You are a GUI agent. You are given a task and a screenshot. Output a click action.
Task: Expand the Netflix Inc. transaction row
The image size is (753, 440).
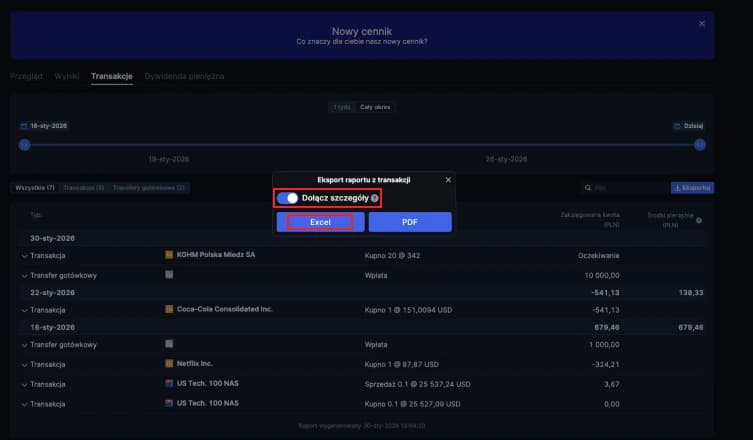point(24,364)
